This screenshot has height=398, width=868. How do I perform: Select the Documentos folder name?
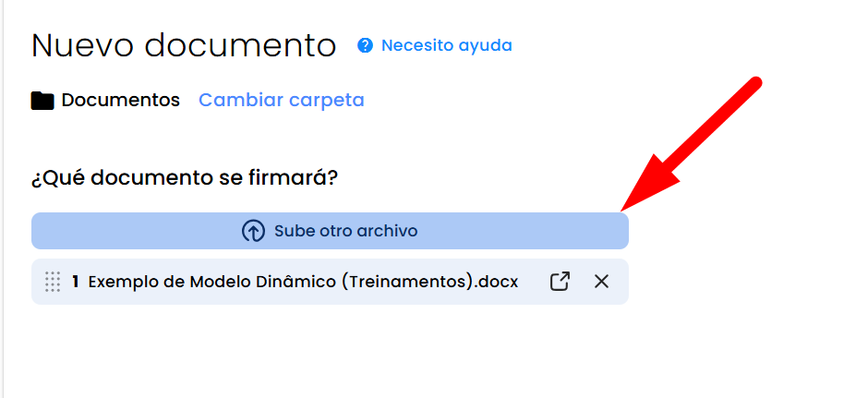coord(121,100)
